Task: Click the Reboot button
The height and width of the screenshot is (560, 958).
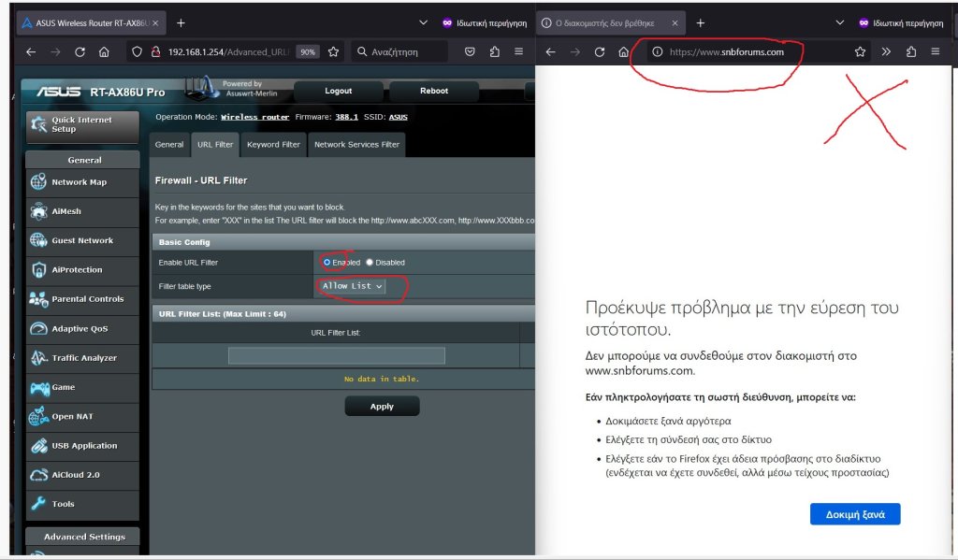Action: 434,91
